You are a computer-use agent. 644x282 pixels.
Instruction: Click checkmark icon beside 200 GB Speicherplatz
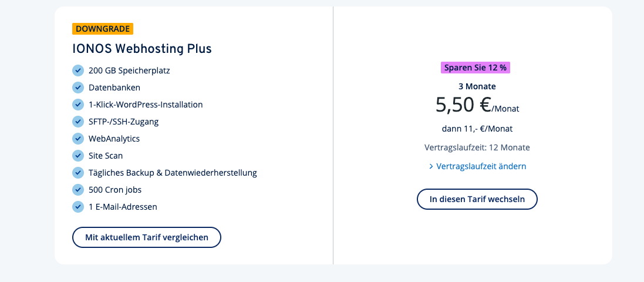(x=78, y=70)
